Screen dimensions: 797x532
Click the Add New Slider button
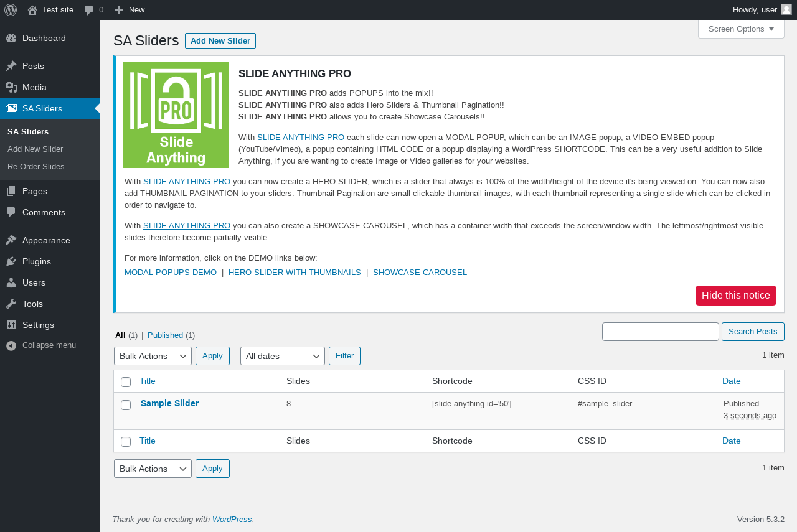coord(220,41)
